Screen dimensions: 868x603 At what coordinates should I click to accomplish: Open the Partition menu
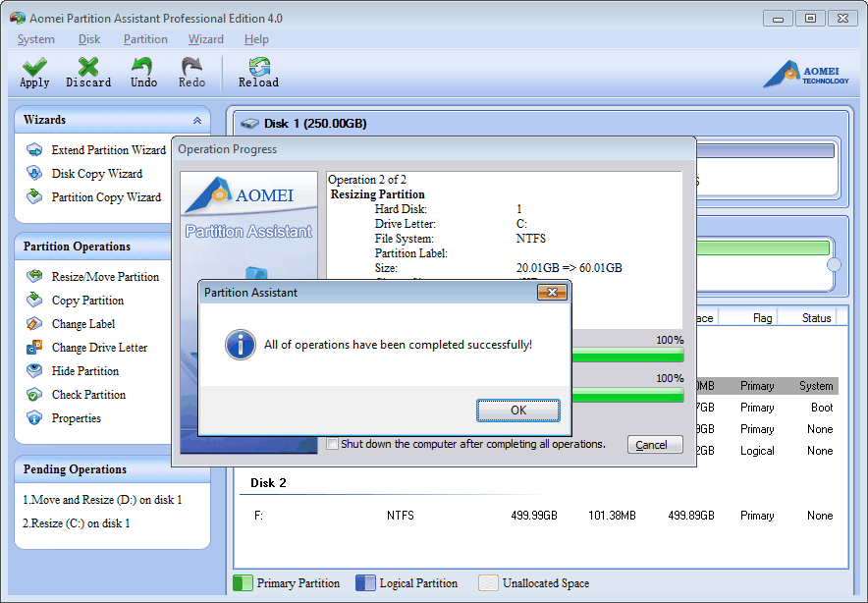(145, 39)
